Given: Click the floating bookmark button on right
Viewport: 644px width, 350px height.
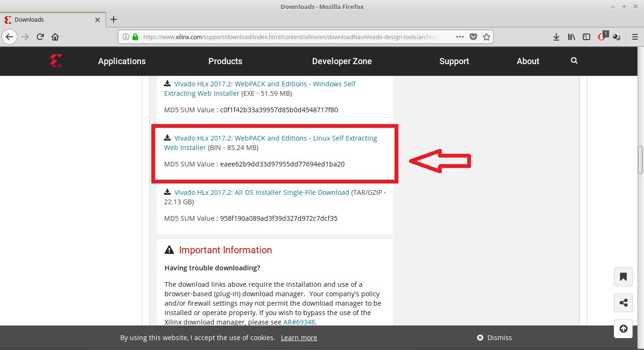Looking at the screenshot, I should pyautogui.click(x=623, y=277).
